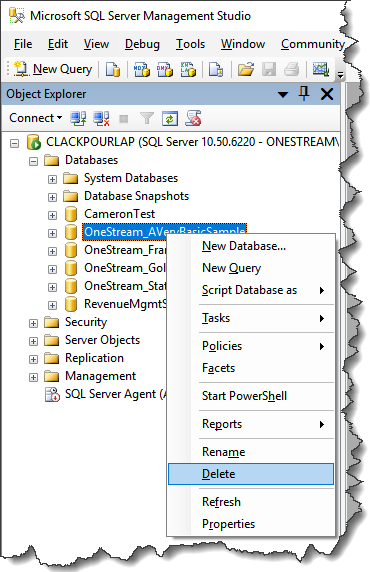Click the OneStream_AVeryBasicSample database cylinder icon
Screen dimensions: 370x572
[71, 232]
